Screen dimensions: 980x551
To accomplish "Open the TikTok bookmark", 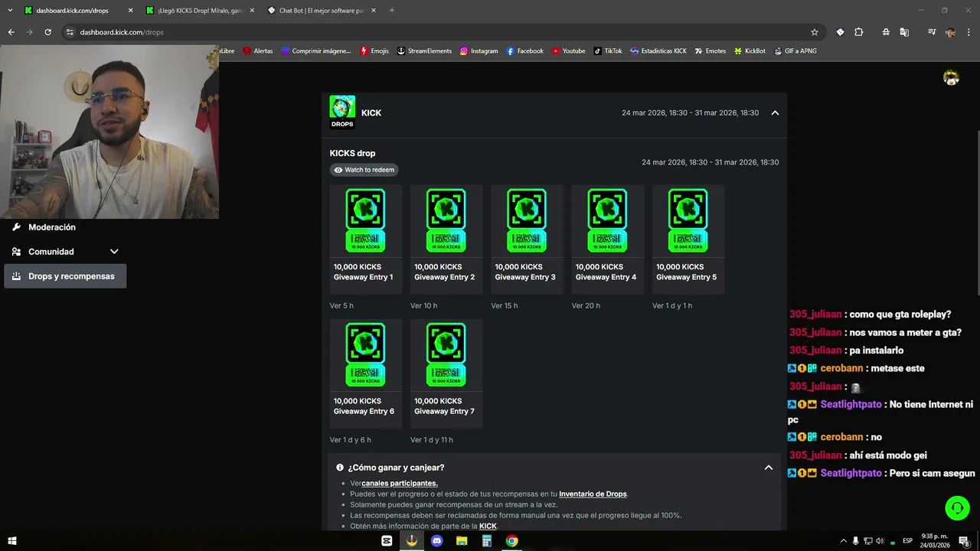I will pyautogui.click(x=608, y=51).
